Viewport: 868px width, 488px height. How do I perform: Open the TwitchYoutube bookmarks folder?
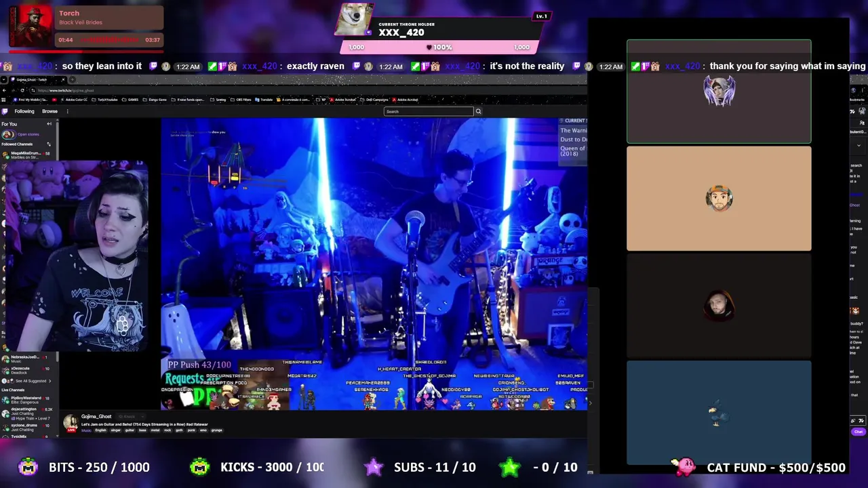pos(105,100)
